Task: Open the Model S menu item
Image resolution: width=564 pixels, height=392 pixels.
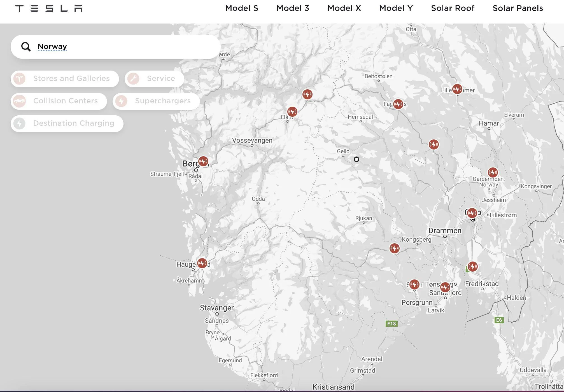Action: click(x=242, y=8)
